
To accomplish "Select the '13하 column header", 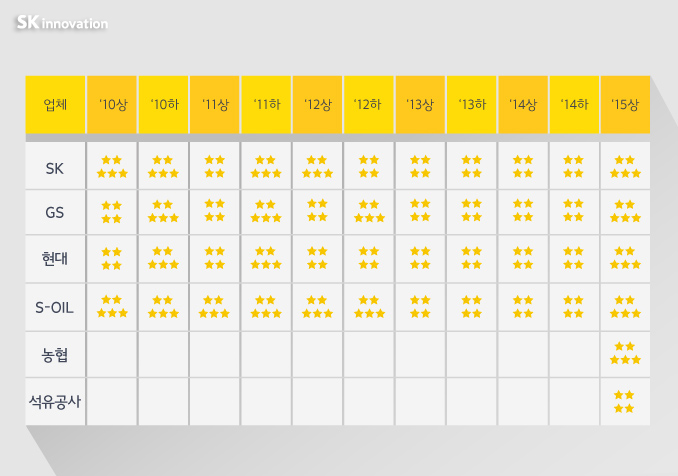I will click(471, 104).
